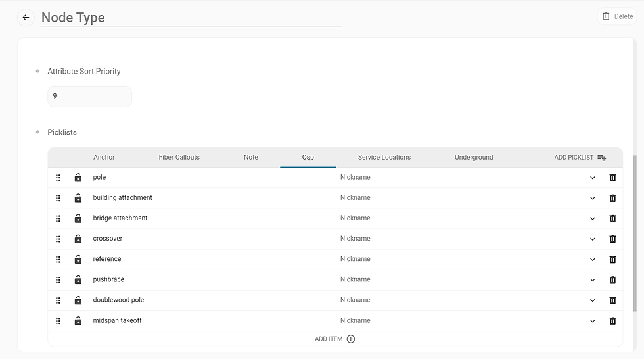Grab drag handle for midspan takeoff
Image resolution: width=644 pixels, height=359 pixels.
58,321
